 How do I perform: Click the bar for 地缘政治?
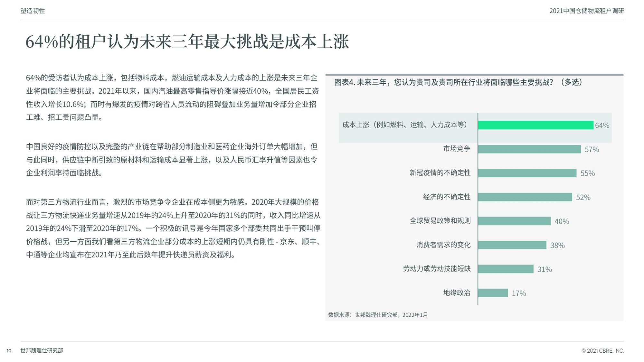point(493,293)
